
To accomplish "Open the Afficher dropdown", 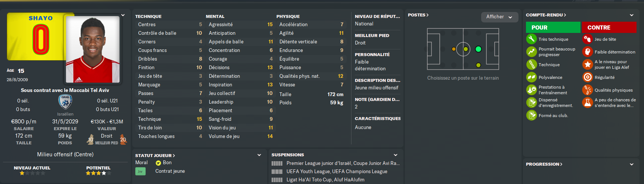I will coord(499,17).
